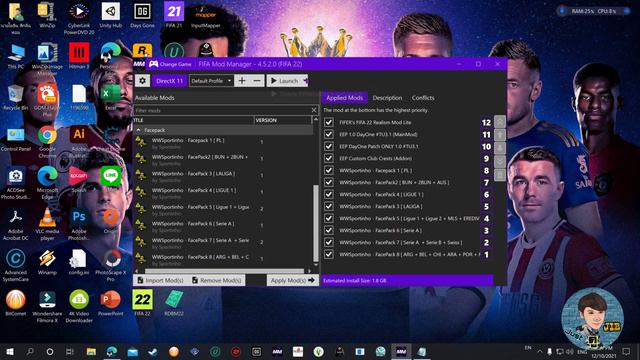Open Unity Hub desktop shortcut
This screenshot has height=360, width=640.
click(x=111, y=15)
